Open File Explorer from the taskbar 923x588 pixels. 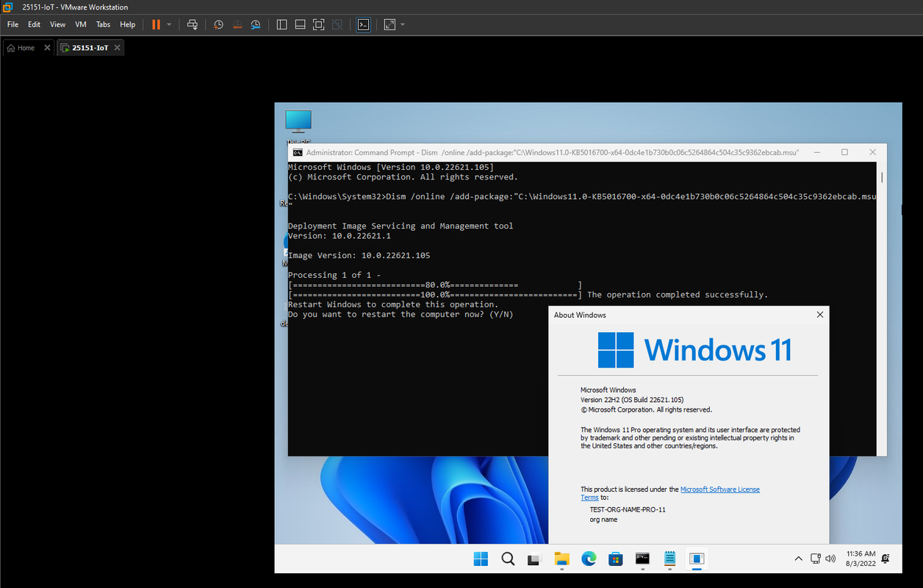click(x=562, y=559)
